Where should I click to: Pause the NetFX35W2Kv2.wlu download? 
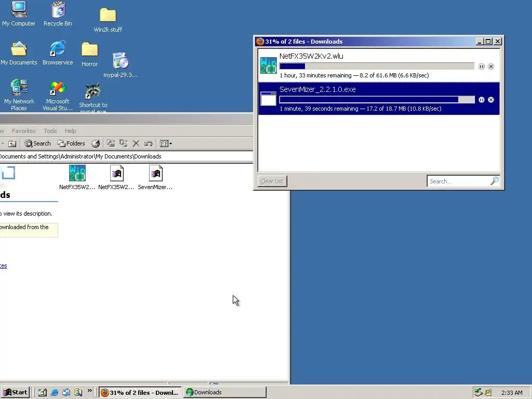coord(482,66)
